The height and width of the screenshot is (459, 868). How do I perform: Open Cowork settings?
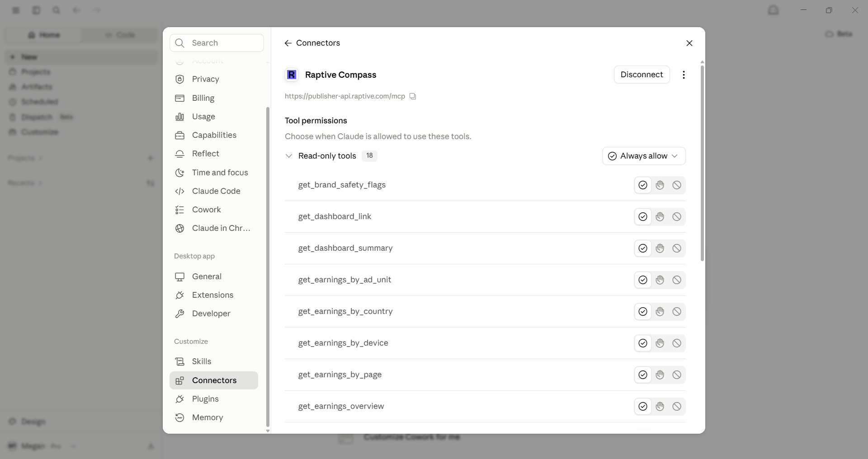(x=213, y=210)
